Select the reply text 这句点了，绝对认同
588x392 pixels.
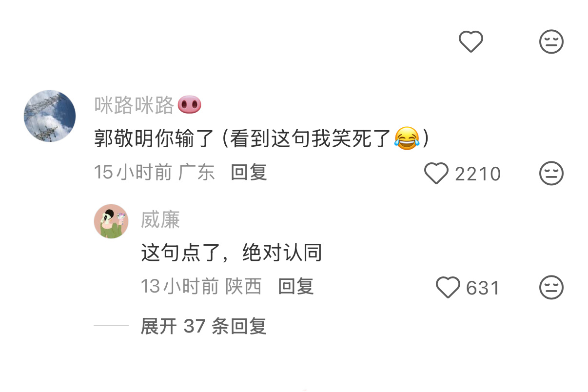coord(232,253)
